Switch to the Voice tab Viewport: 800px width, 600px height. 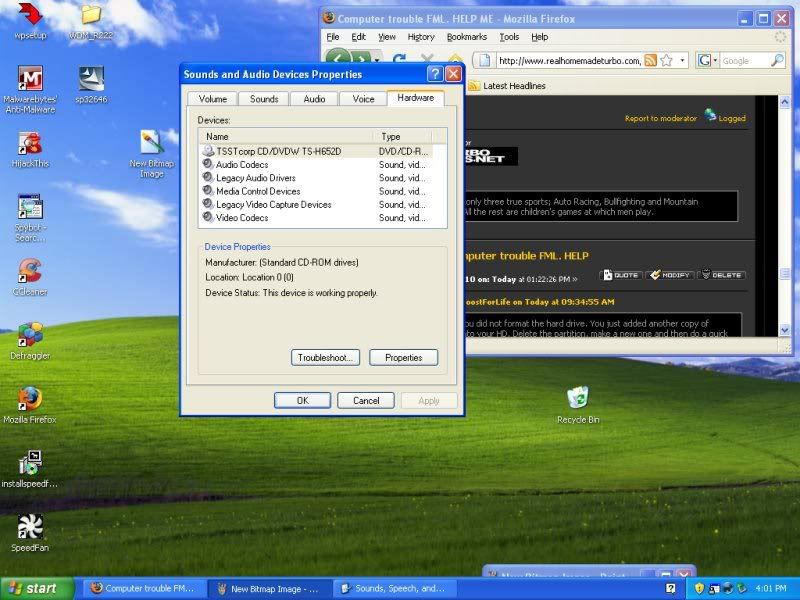363,99
